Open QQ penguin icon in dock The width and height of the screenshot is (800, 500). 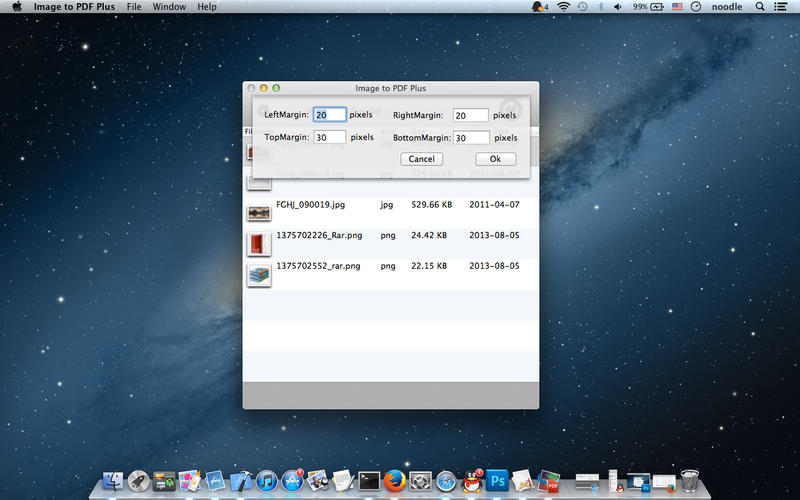[472, 481]
